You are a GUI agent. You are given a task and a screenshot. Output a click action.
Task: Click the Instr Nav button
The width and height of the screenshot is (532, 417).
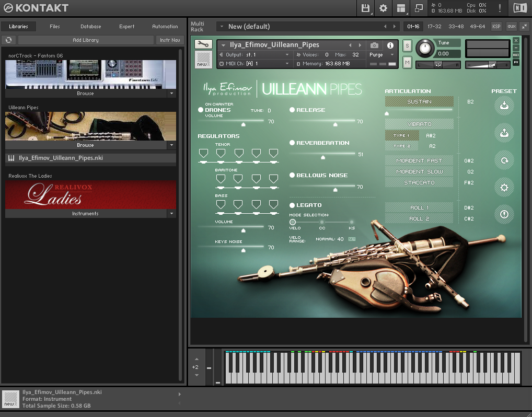point(170,40)
